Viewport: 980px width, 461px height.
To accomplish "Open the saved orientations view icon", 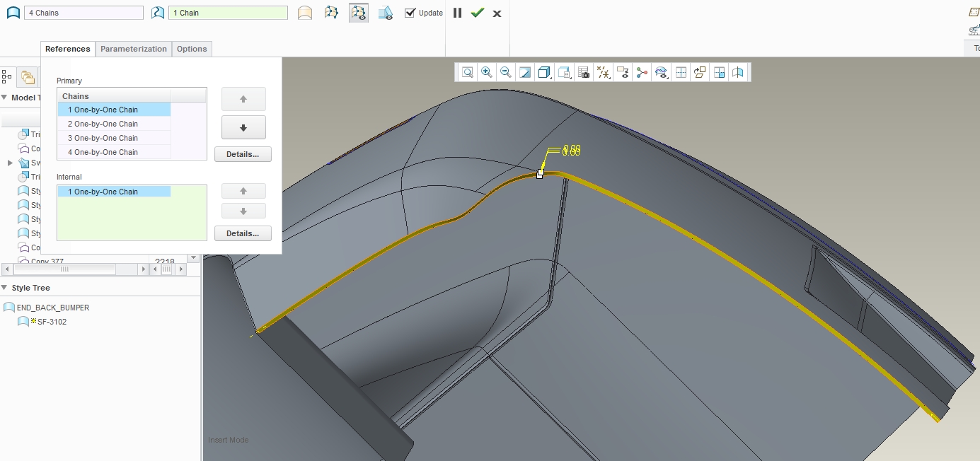I will tap(565, 72).
